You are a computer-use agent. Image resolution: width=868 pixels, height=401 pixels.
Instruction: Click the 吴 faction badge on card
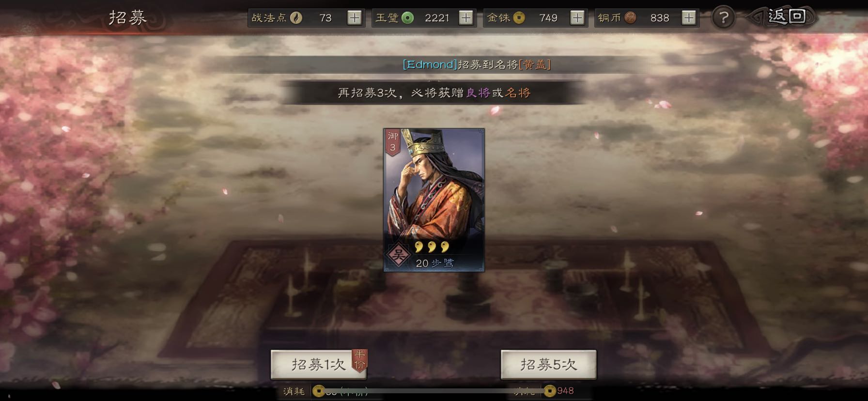tap(398, 254)
